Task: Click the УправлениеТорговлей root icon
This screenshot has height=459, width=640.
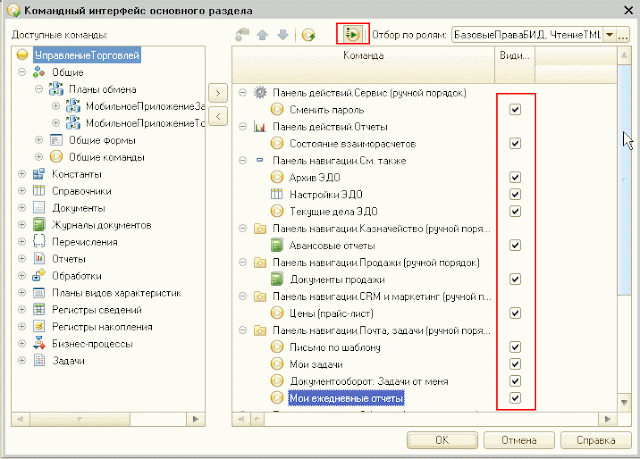Action: point(22,55)
